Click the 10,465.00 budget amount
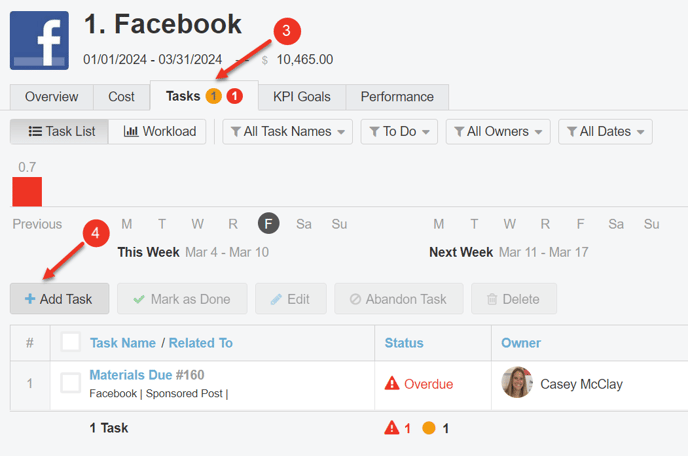The height and width of the screenshot is (456, 688). pos(305,59)
